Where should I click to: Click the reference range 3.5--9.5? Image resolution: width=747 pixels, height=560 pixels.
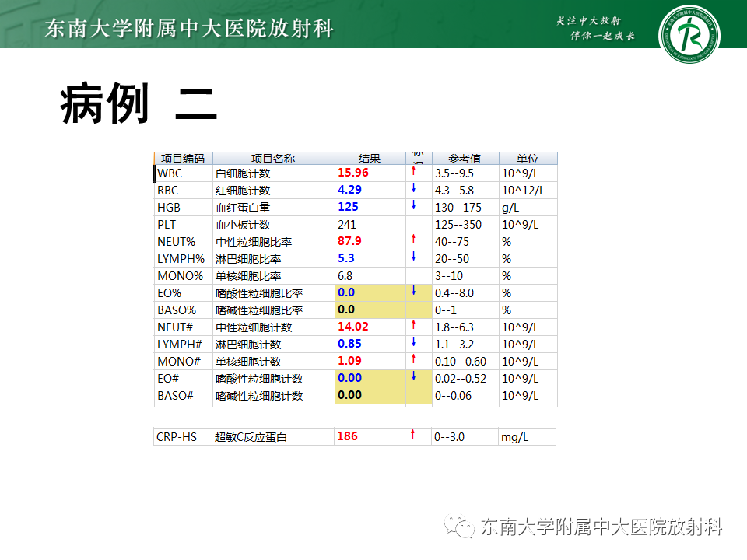tap(454, 173)
